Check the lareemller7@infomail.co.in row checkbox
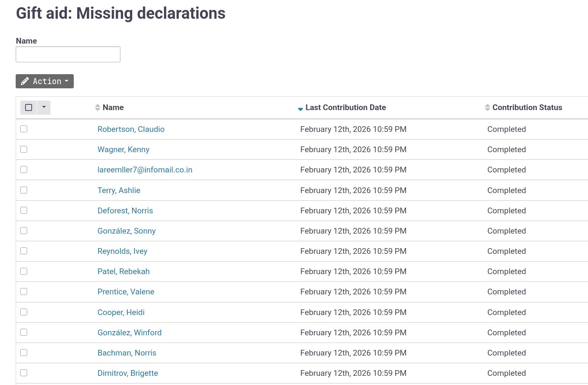Image resolution: width=588 pixels, height=385 pixels. pyautogui.click(x=24, y=169)
